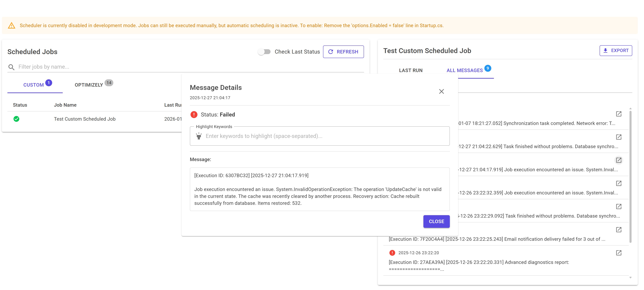The width and height of the screenshot is (644, 290).
Task: Open details for the Advanced diagnostics report message
Action: click(618, 253)
